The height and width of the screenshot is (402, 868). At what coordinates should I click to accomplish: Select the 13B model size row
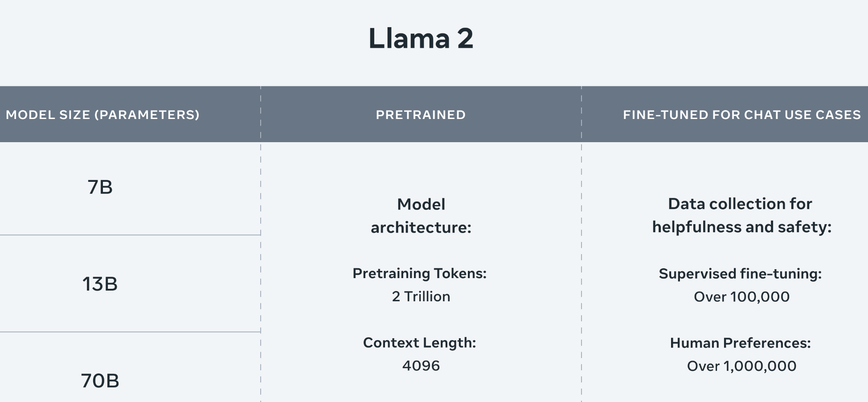[100, 284]
